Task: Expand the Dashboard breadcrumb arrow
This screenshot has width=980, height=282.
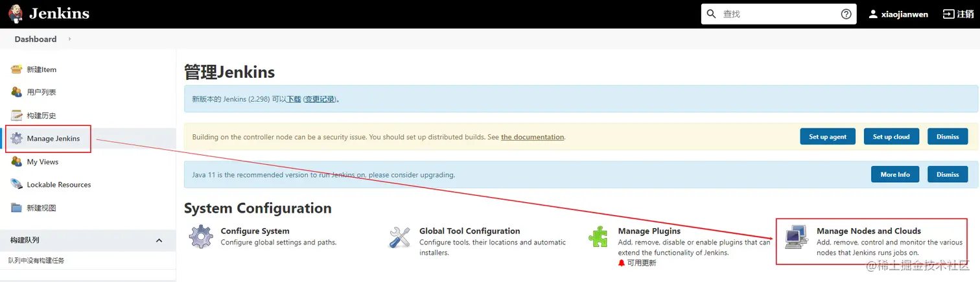Action: tap(69, 39)
